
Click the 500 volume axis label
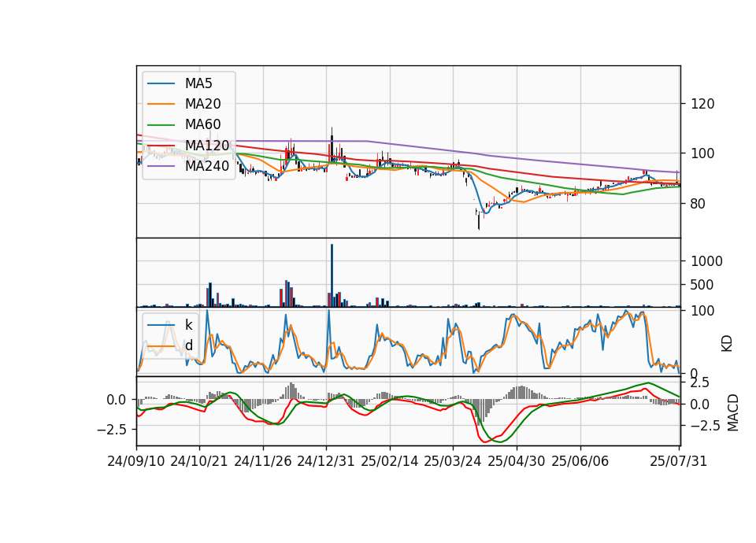702,285
